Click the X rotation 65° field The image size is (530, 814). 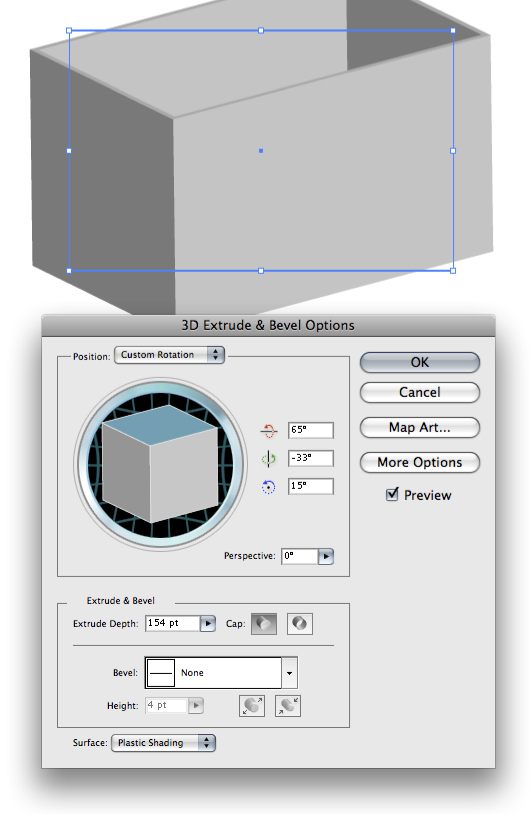(310, 430)
